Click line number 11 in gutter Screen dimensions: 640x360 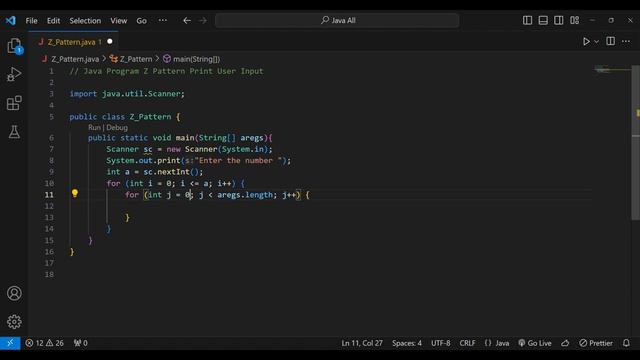pyautogui.click(x=49, y=195)
